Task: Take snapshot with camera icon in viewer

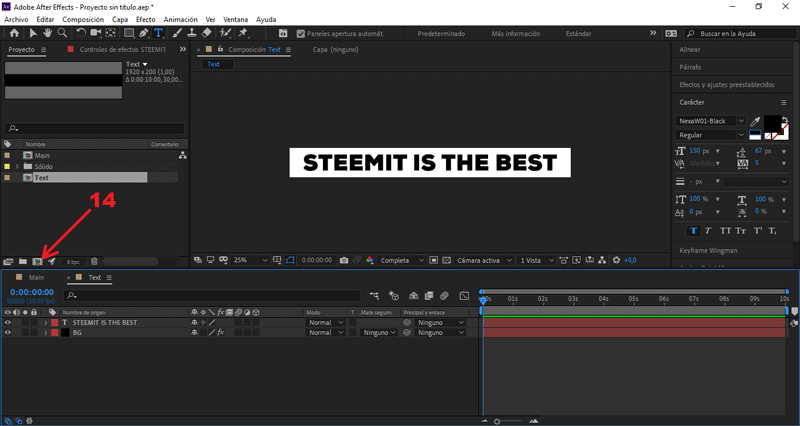Action: (x=343, y=260)
